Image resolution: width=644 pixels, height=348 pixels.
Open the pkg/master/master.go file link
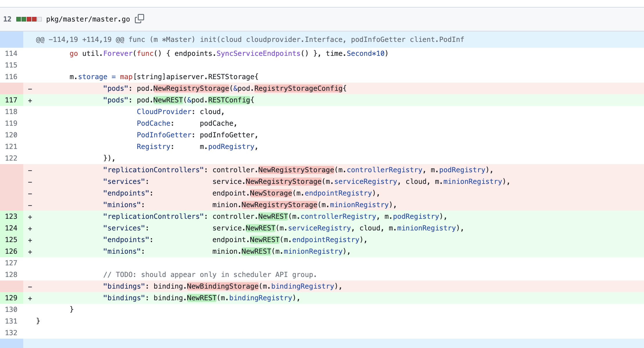click(x=88, y=19)
